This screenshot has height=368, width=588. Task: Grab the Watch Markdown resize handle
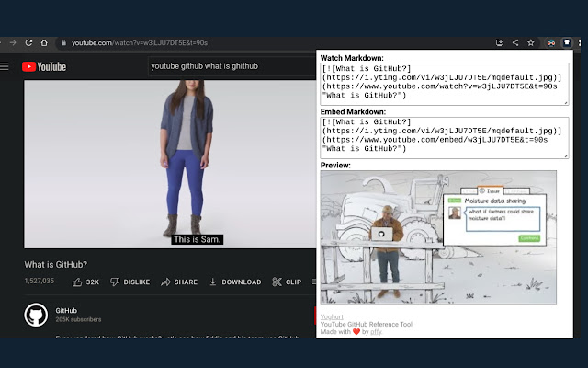click(x=566, y=102)
